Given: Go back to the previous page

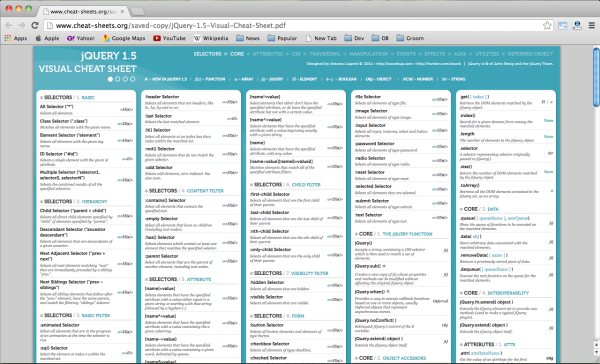Looking at the screenshot, I should [9, 26].
